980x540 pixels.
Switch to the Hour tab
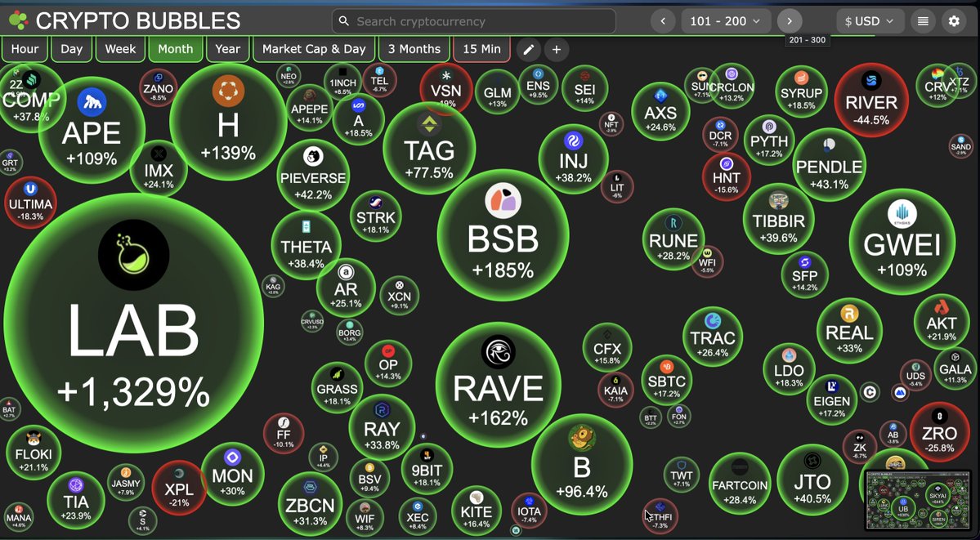(x=25, y=49)
